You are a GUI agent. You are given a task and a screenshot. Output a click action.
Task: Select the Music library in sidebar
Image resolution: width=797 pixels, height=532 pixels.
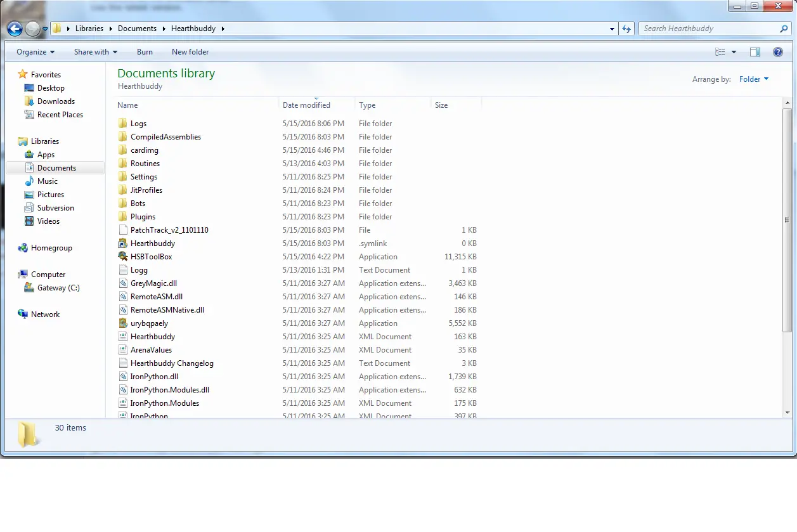(x=48, y=181)
